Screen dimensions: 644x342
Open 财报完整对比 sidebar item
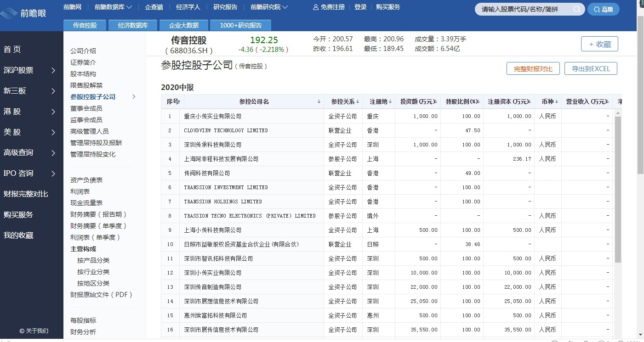point(26,194)
